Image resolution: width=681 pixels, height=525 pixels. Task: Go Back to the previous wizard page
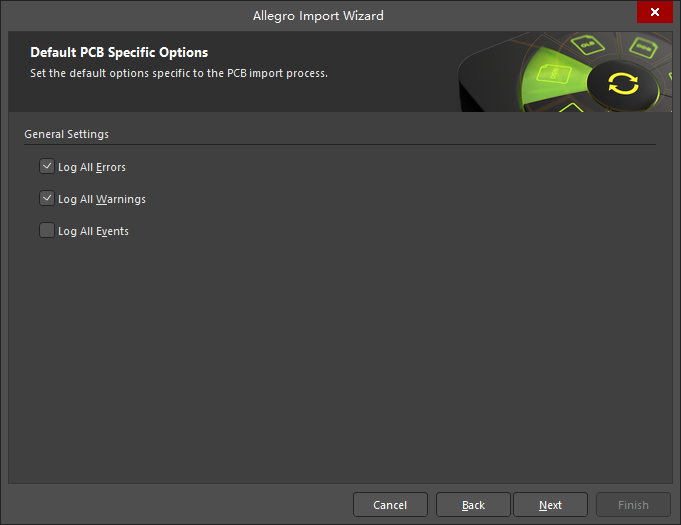(473, 505)
